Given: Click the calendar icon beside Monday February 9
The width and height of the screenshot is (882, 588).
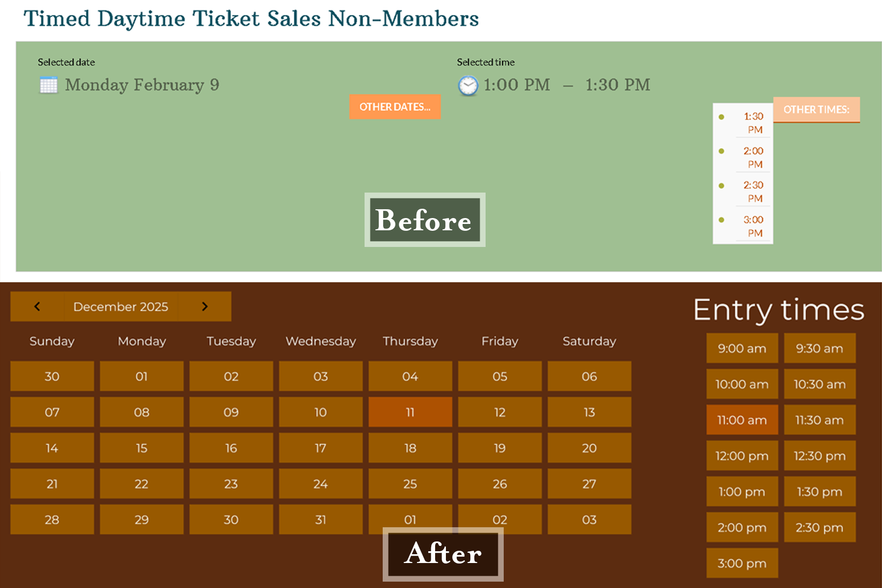Looking at the screenshot, I should (49, 85).
